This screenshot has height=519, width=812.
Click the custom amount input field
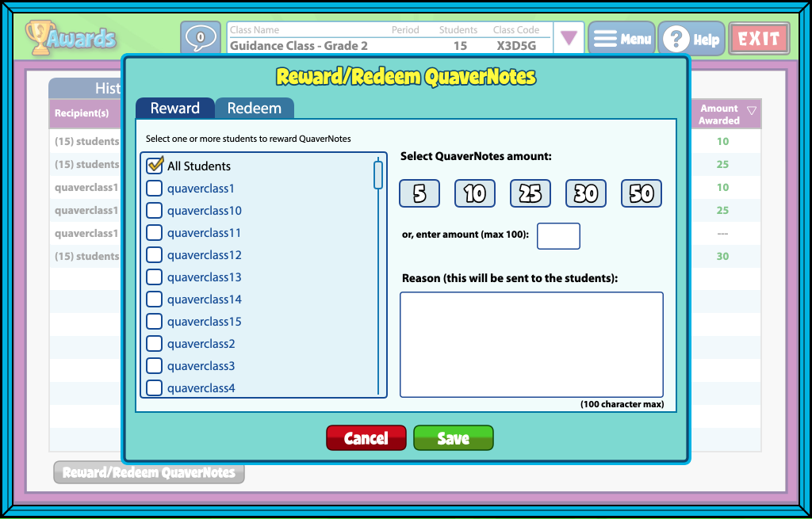(558, 236)
